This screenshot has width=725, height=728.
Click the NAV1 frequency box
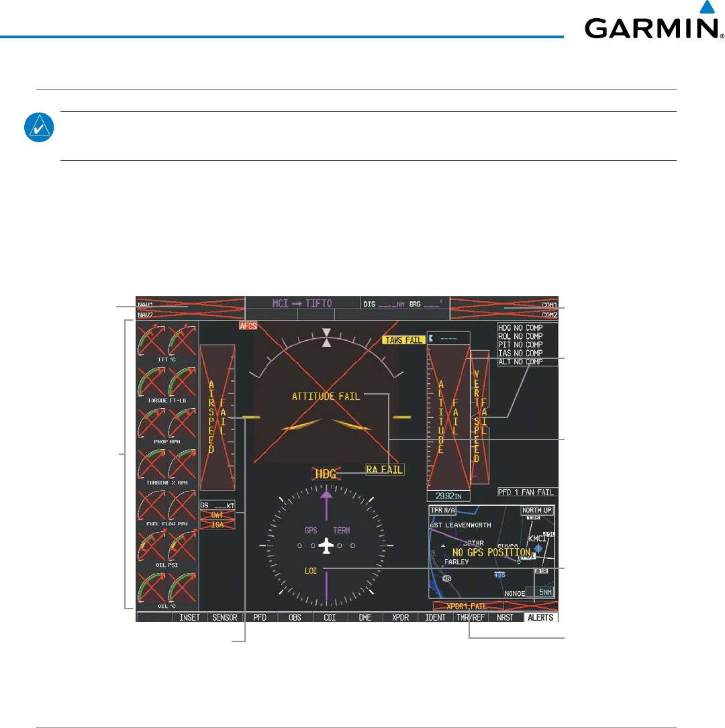pyautogui.click(x=191, y=304)
